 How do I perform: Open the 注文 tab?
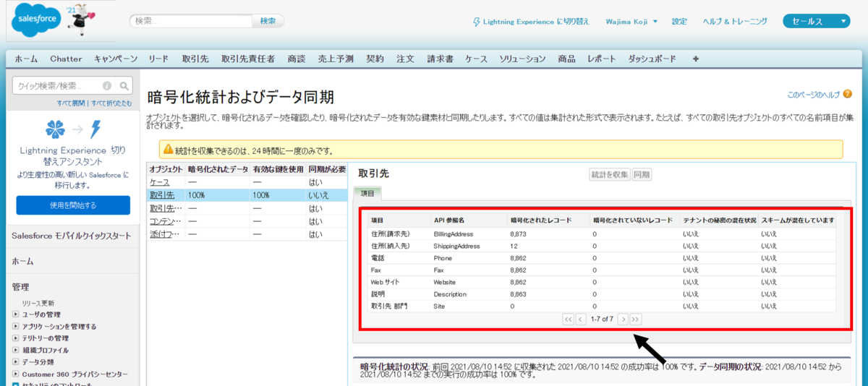(x=405, y=59)
